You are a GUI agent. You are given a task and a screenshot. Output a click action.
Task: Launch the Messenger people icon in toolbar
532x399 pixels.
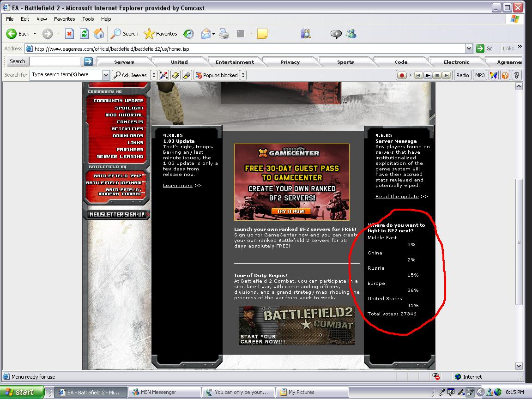coord(351,34)
